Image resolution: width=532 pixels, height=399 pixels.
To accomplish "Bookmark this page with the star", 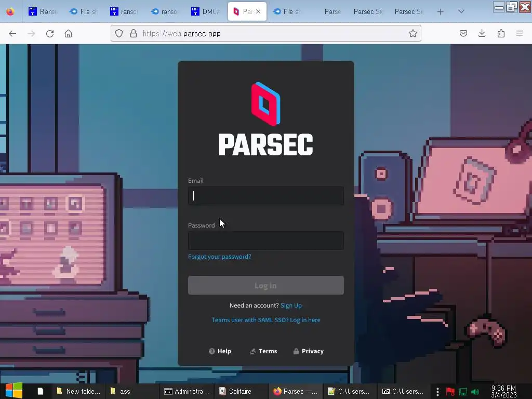I will click(413, 33).
